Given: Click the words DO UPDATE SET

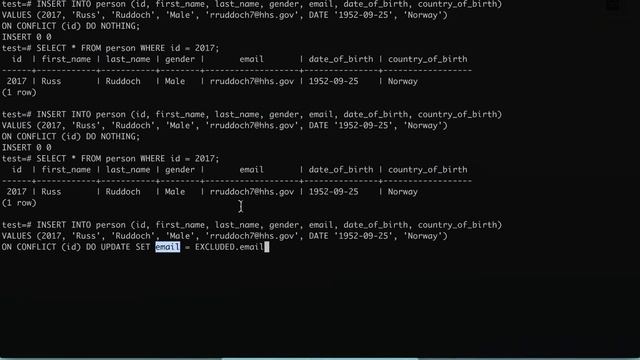Looking at the screenshot, I should (x=118, y=247).
